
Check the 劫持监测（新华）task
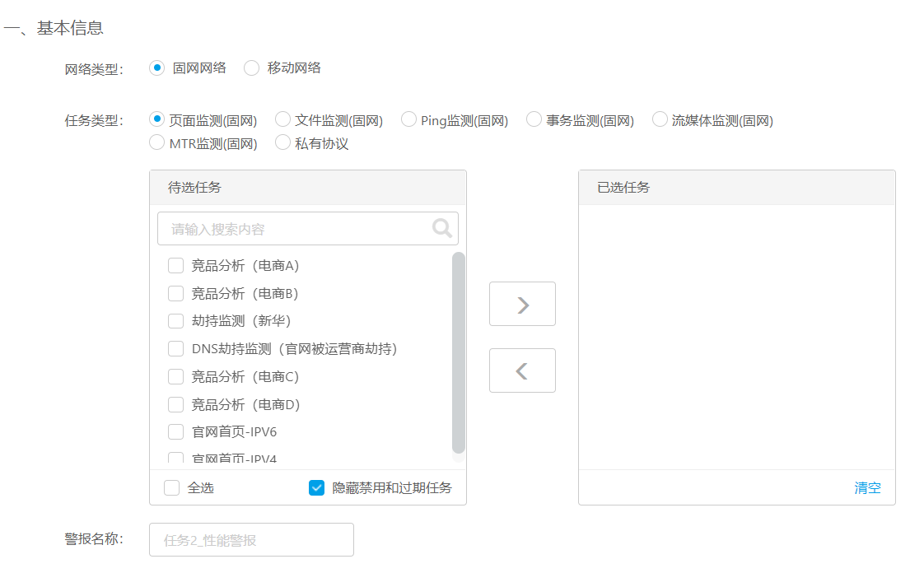(x=175, y=321)
